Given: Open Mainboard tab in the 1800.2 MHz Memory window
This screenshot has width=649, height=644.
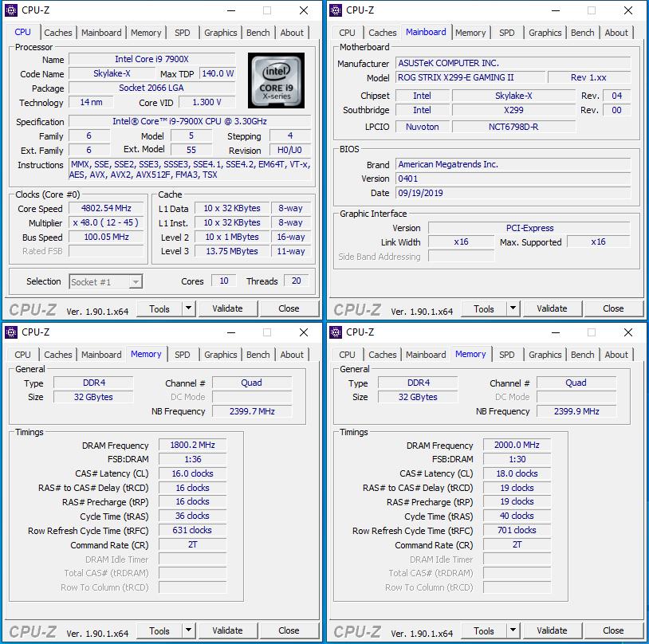Looking at the screenshot, I should 101,355.
